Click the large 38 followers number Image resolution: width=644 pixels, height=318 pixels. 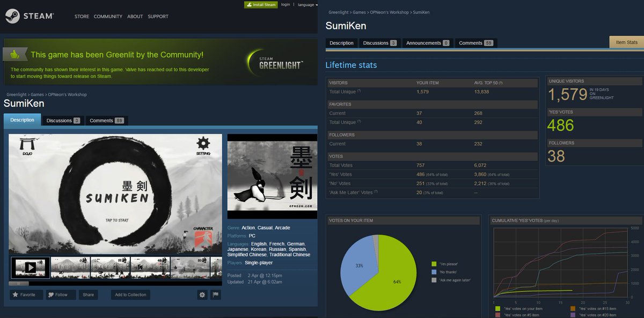coord(557,156)
